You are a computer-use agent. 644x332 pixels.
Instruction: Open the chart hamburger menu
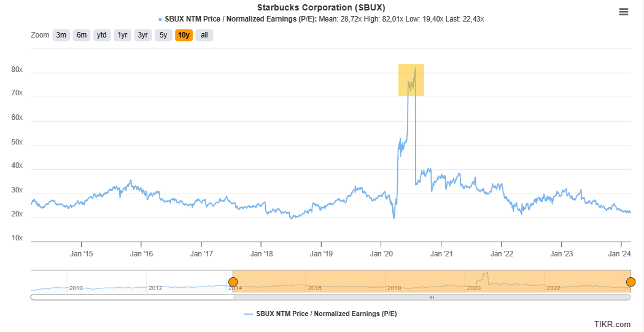[624, 12]
